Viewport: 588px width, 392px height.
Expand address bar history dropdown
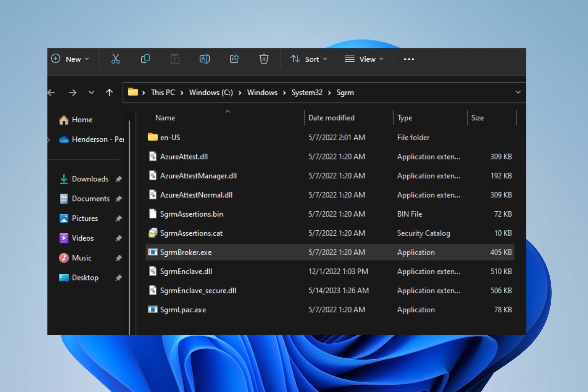[x=518, y=92]
